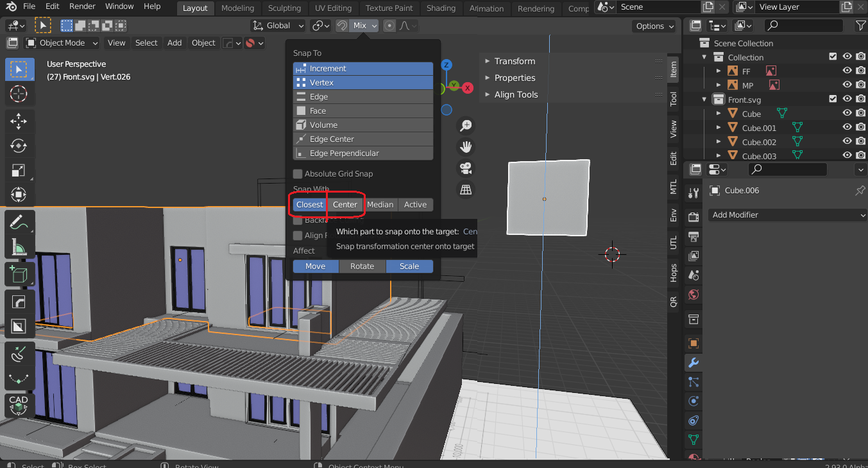This screenshot has width=868, height=468.
Task: Switch perspective/orthographic grid icon
Action: coord(466,189)
